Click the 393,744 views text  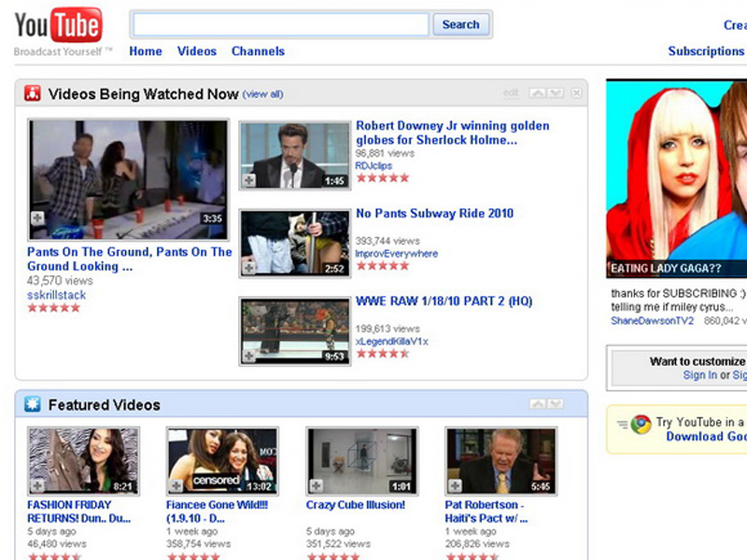(x=388, y=241)
